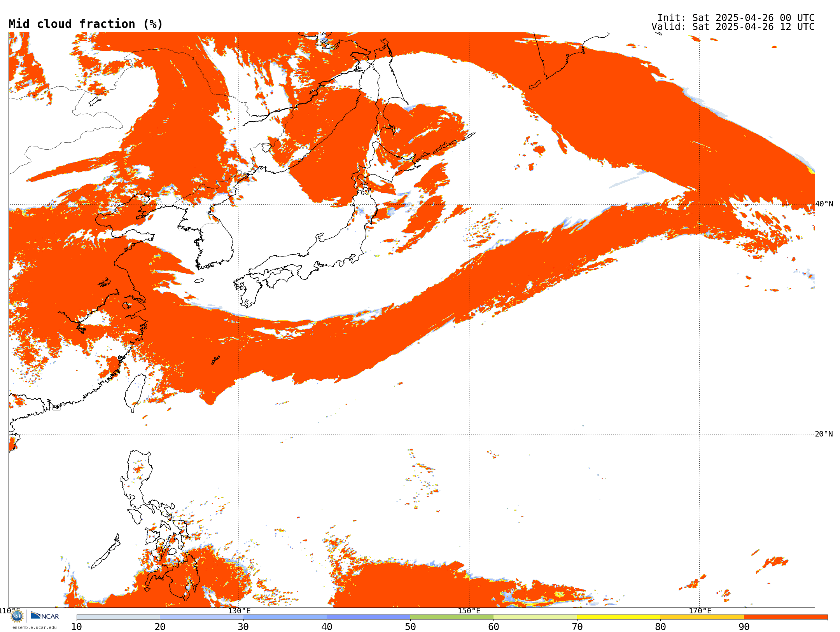Click the 150°E longitude label
This screenshot has height=632, width=840.
point(469,611)
